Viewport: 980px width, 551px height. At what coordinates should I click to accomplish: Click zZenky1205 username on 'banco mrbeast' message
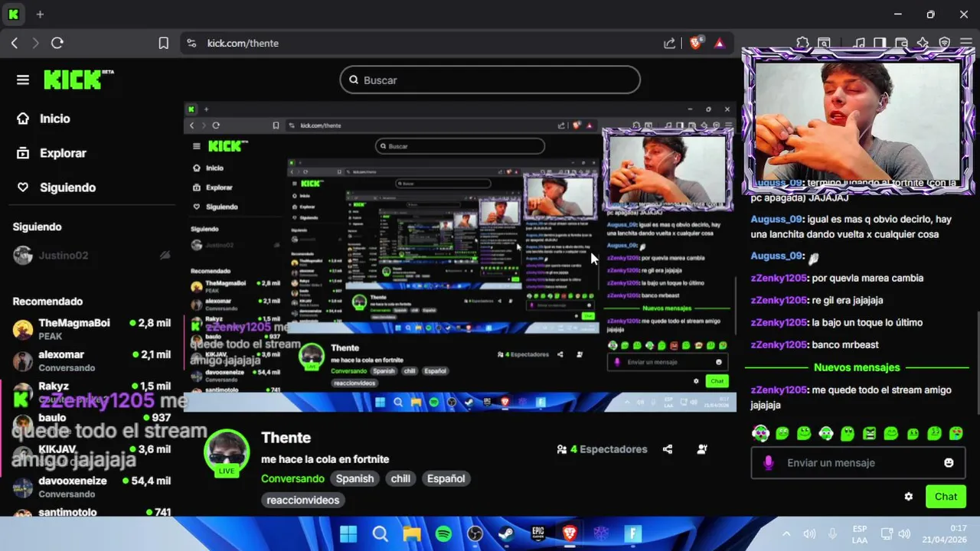pyautogui.click(x=779, y=344)
